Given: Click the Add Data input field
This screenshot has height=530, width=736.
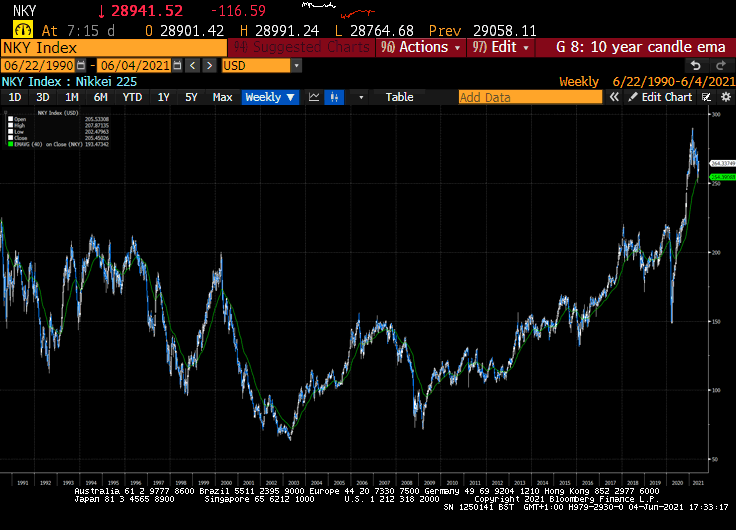Looking at the screenshot, I should pos(530,97).
